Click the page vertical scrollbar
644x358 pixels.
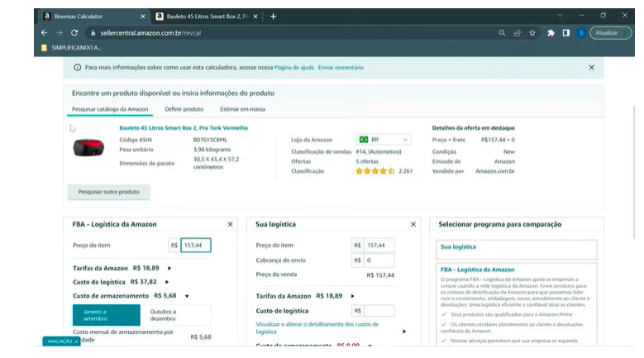(634, 173)
